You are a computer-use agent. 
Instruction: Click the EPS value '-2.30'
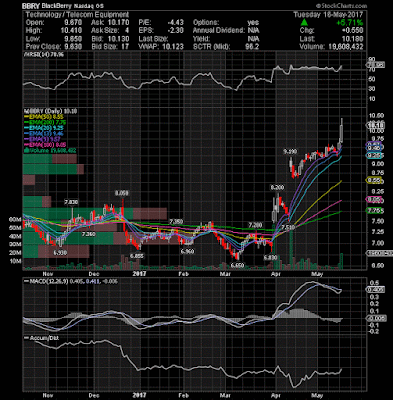(x=175, y=31)
